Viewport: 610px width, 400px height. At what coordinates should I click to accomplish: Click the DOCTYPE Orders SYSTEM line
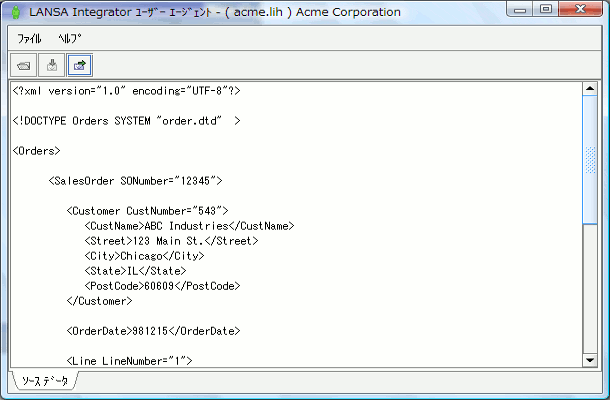click(x=126, y=121)
